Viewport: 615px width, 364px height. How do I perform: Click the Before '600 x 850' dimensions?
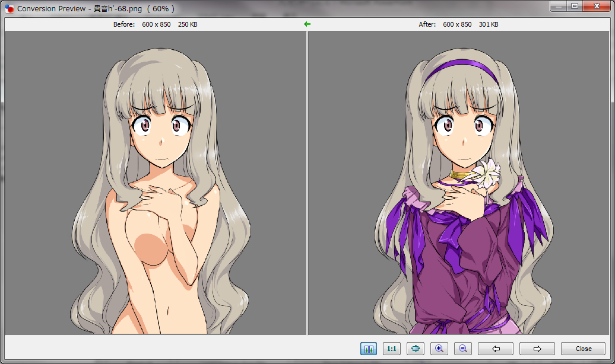[156, 24]
